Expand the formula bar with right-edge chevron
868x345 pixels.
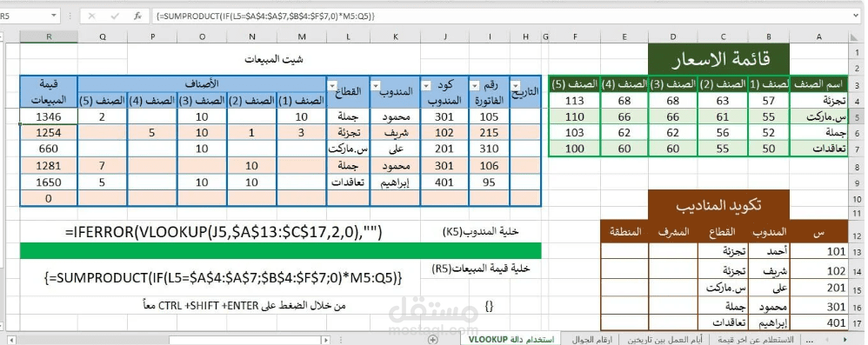coord(857,17)
